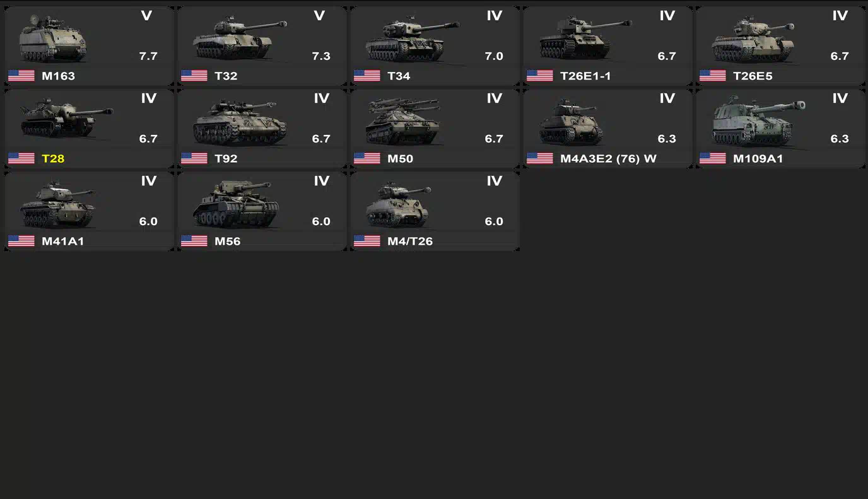Click the M41A1 tank thumbnail

(x=57, y=205)
